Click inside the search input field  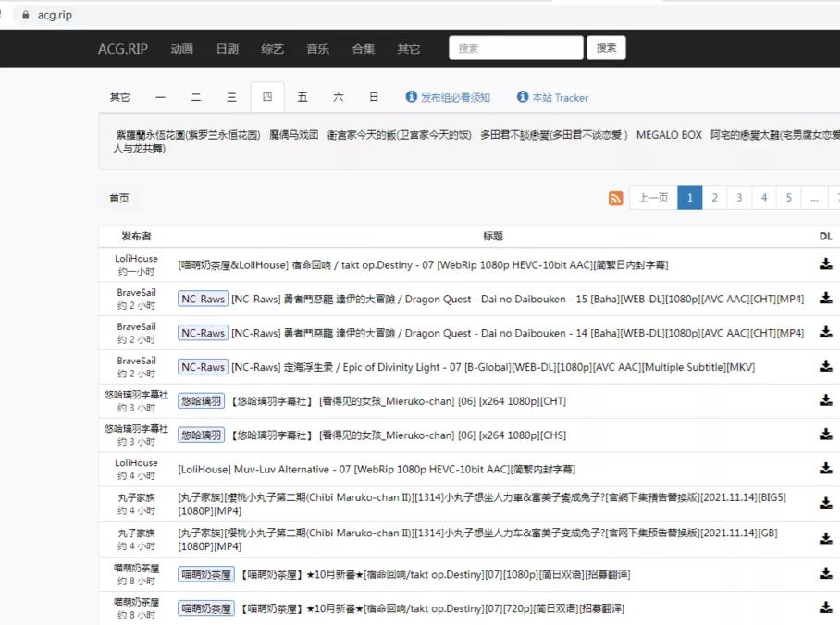coord(515,47)
